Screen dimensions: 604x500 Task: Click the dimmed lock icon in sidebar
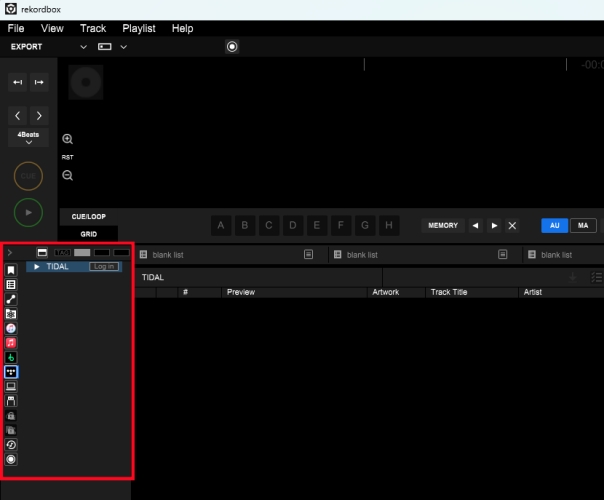[11, 416]
